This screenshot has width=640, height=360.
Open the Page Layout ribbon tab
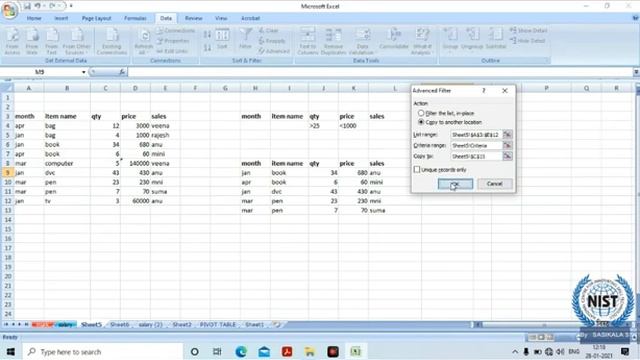[96, 18]
